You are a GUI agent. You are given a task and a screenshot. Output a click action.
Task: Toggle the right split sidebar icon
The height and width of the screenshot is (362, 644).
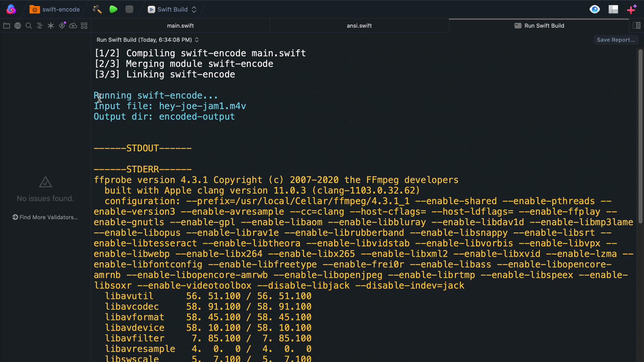click(636, 25)
